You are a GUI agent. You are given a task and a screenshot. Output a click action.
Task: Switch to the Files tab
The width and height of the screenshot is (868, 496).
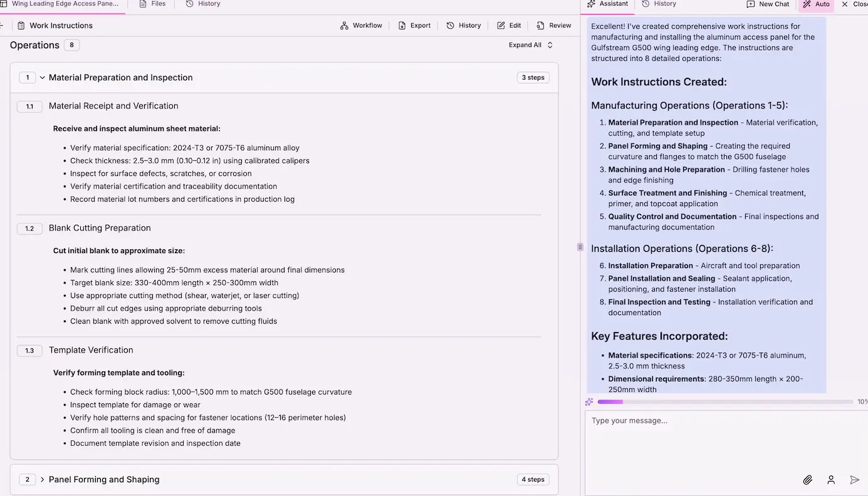(x=152, y=4)
